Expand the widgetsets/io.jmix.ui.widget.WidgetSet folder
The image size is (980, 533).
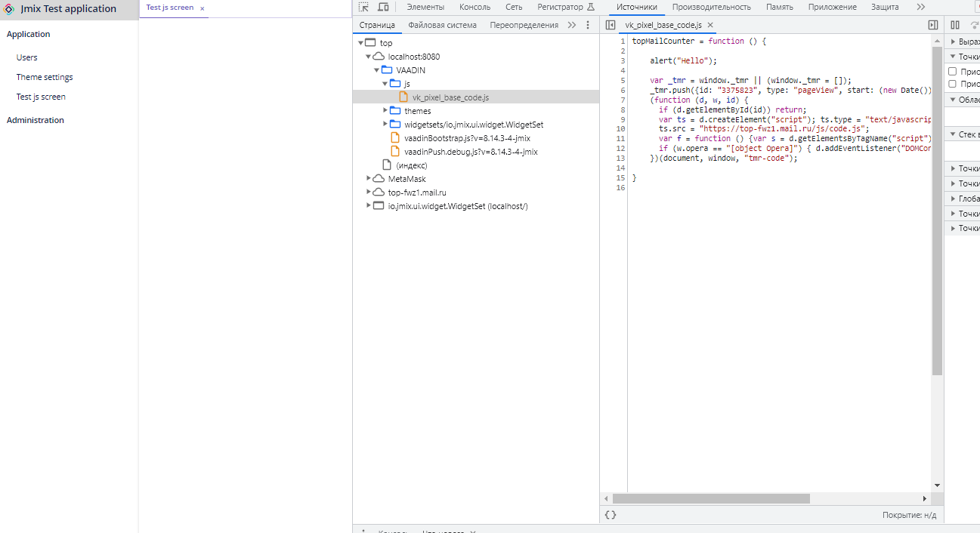[385, 125]
